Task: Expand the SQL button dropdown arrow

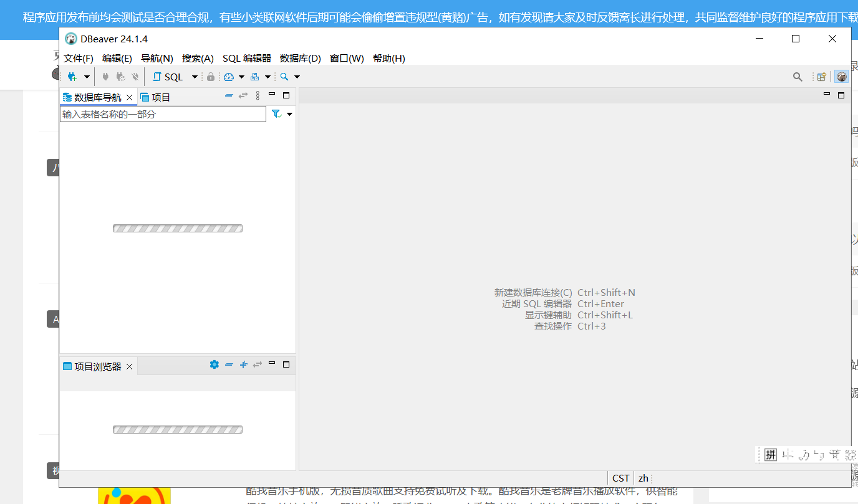Action: [195, 77]
